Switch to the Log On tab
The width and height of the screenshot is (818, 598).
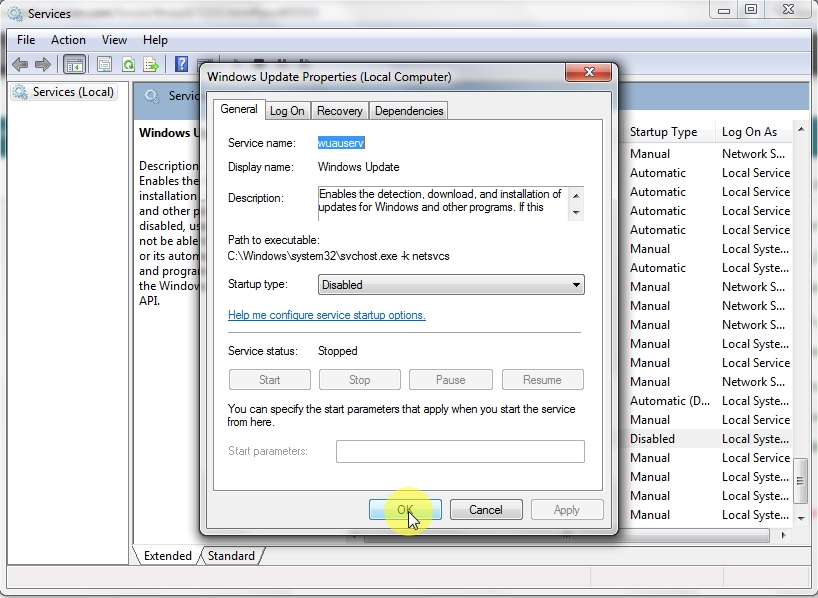(x=287, y=111)
